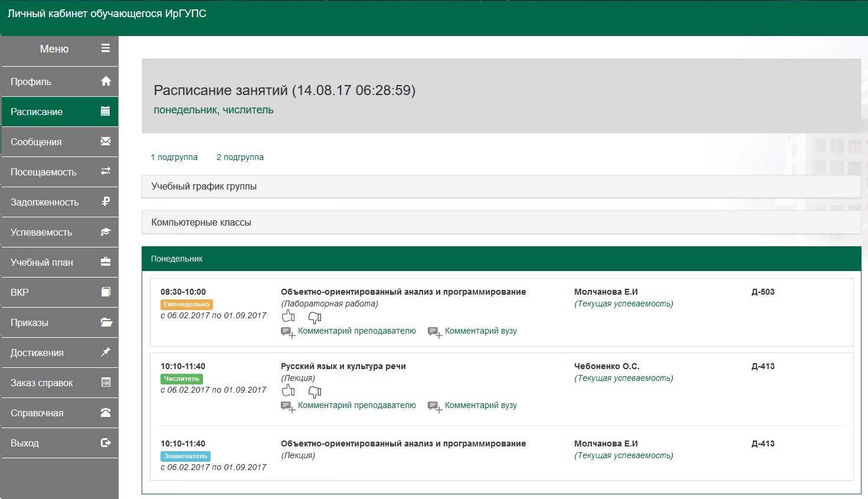Click the Личный кабинет обучающегося ИрГУПС title
This screenshot has height=499, width=868.
tap(107, 14)
